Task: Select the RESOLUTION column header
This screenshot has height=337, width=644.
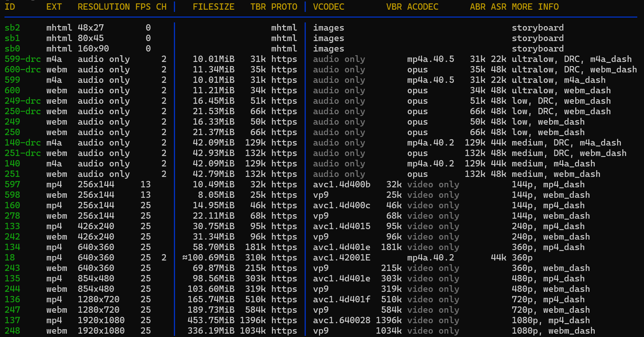Action: [104, 7]
